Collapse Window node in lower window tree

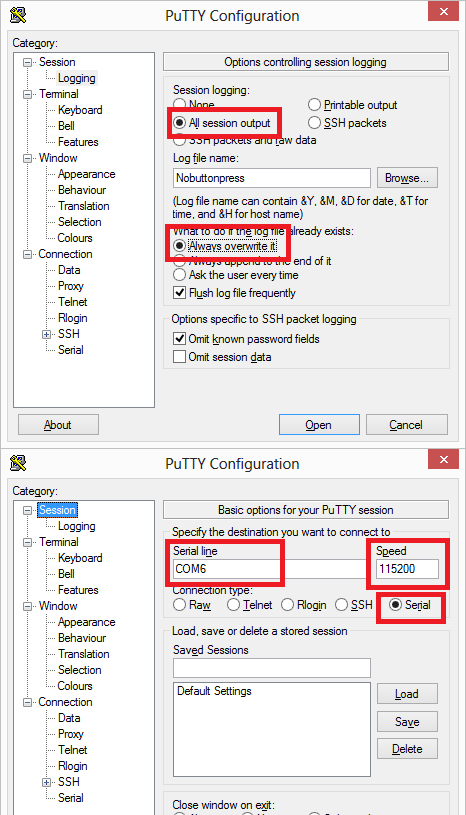(27, 607)
